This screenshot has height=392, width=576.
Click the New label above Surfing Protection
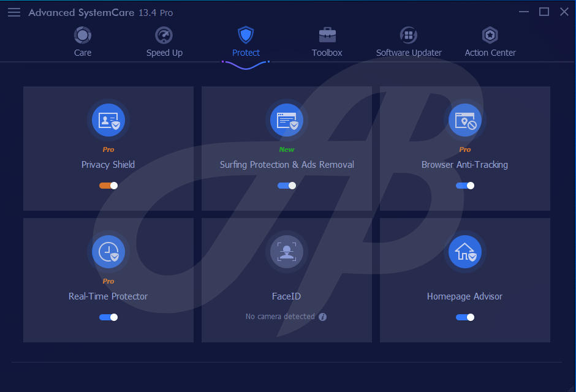point(287,149)
